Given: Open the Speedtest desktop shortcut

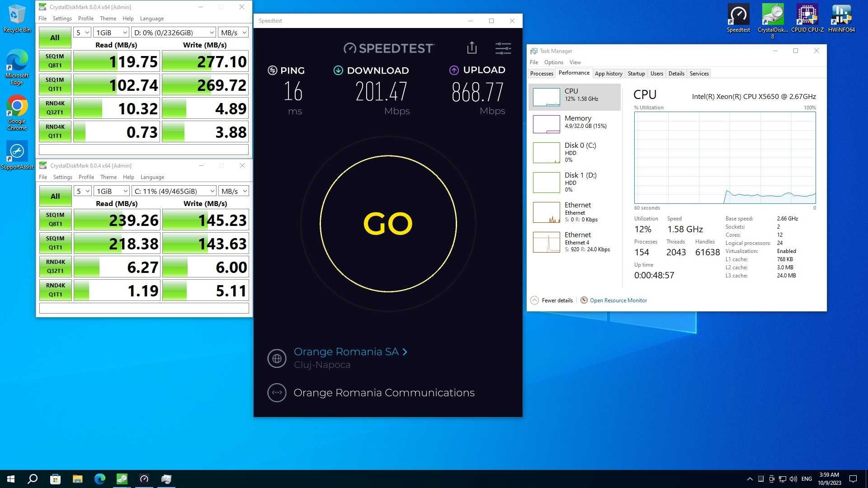Looking at the screenshot, I should 738,19.
